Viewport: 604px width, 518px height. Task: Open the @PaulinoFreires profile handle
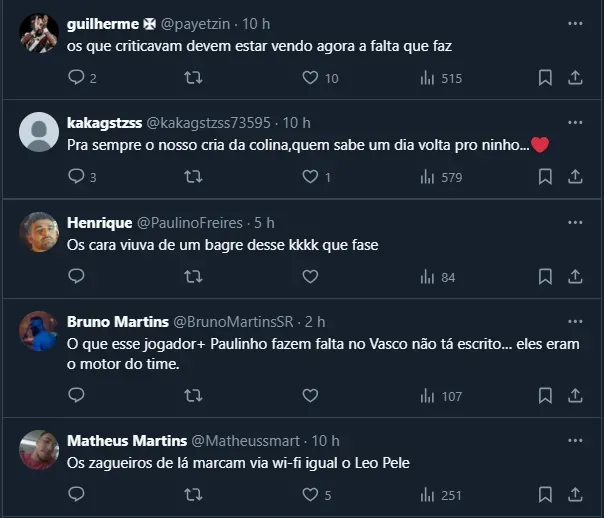192,222
